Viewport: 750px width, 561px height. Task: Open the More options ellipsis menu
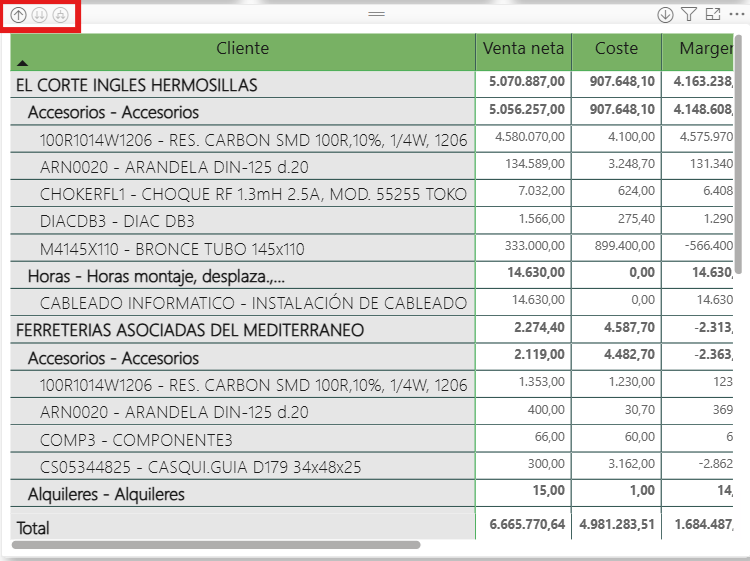(737, 15)
